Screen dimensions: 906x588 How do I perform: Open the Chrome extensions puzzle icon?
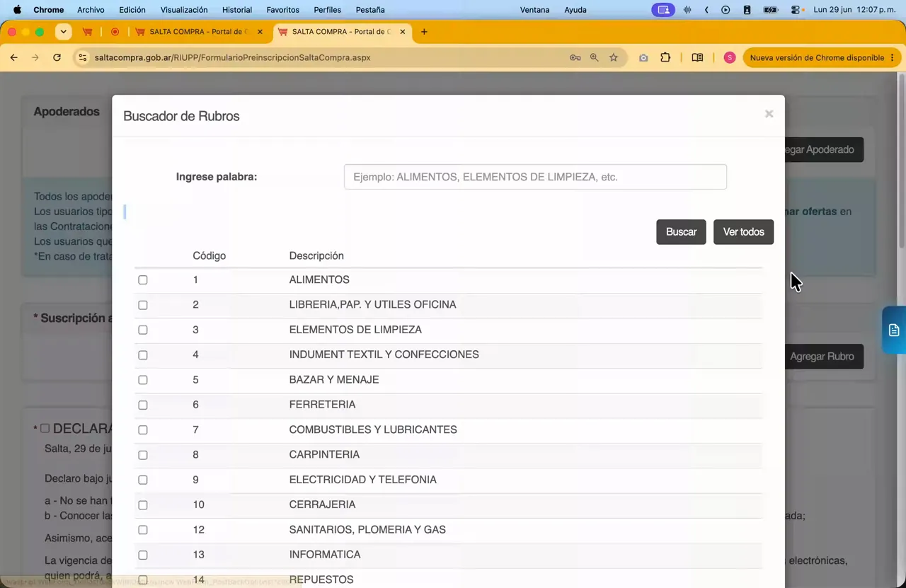[x=665, y=57]
